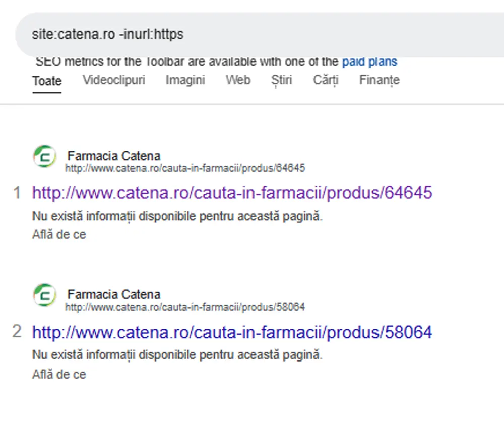Open the Cărți tab
This screenshot has height=421, width=504.
[x=326, y=80]
